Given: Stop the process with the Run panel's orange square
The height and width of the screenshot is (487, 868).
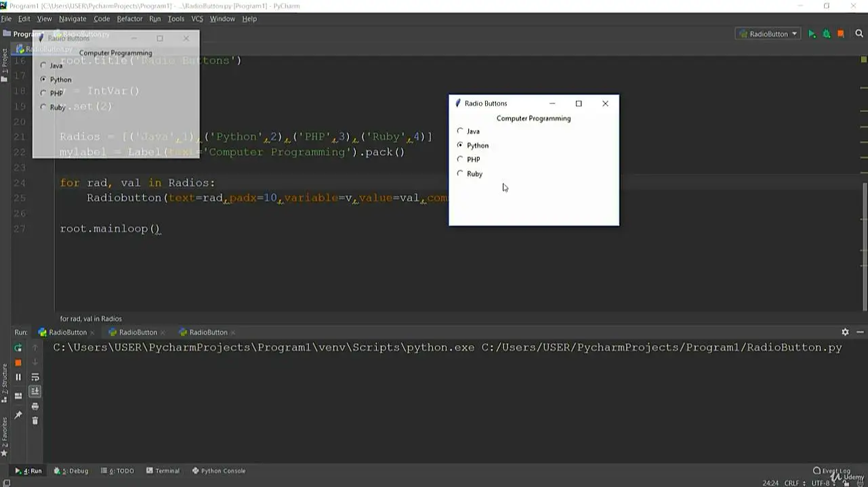Looking at the screenshot, I should 18,363.
